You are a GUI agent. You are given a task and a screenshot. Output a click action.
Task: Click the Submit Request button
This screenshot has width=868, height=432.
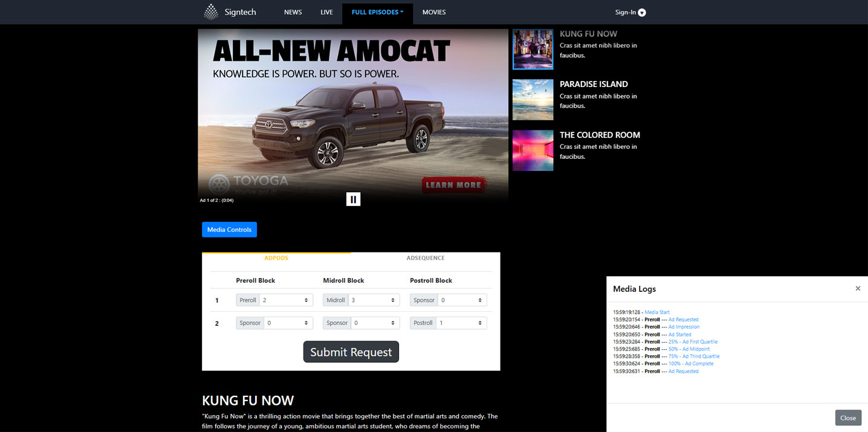pyautogui.click(x=351, y=352)
